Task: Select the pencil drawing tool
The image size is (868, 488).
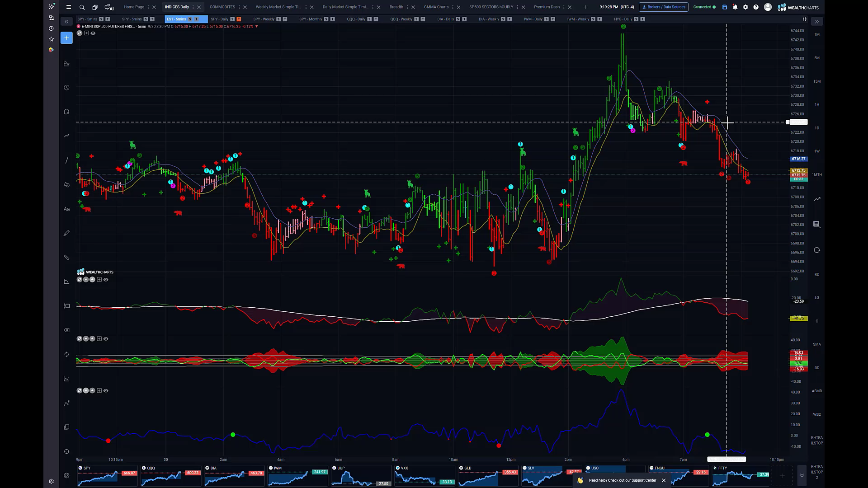Action: click(x=66, y=233)
